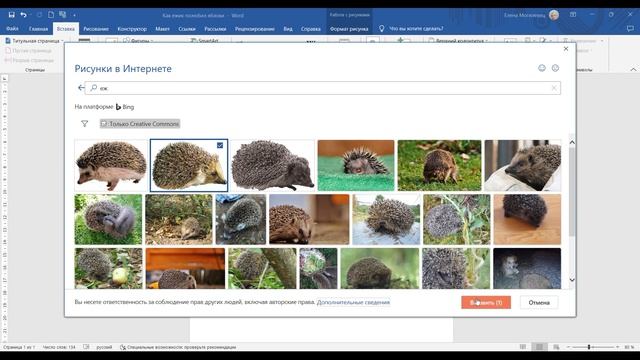Click the accessibility check icon in status bar
The width and height of the screenshot is (640, 360).
(x=123, y=347)
